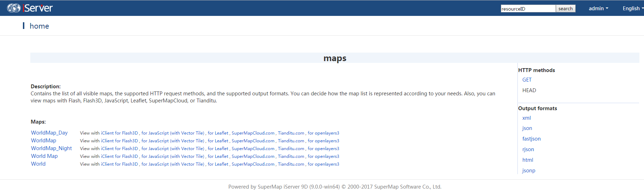View World Map row for JavaScript
The width and height of the screenshot is (644, 190).
click(155, 156)
